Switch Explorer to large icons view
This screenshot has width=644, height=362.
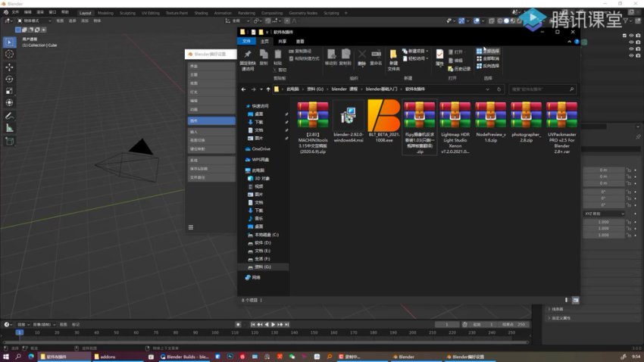click(576, 300)
